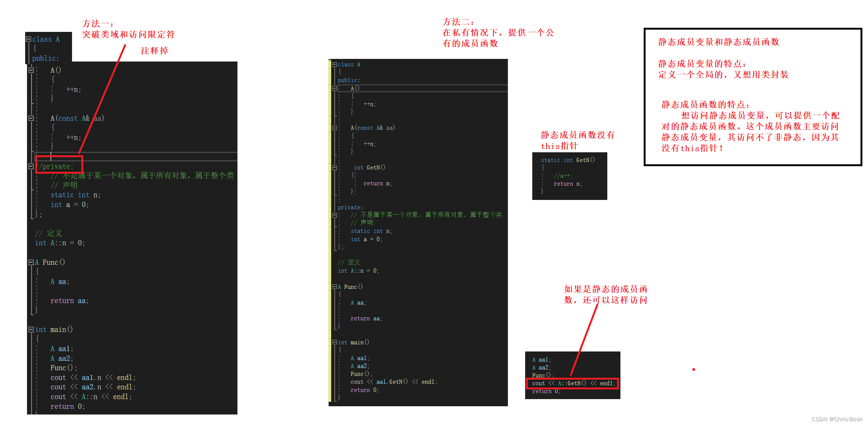This screenshot has width=868, height=425.
Task: Collapse the int GetN() function fold
Action: coord(335,168)
